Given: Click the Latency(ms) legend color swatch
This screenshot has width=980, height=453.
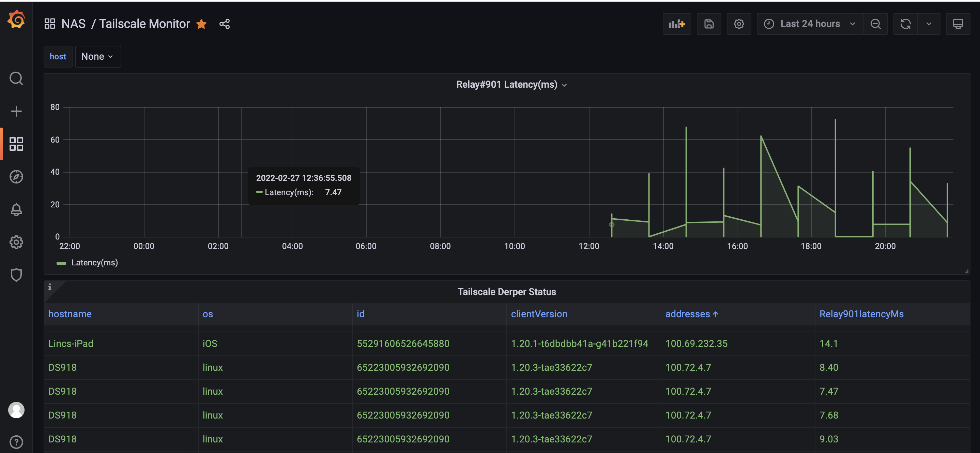Looking at the screenshot, I should (61, 263).
